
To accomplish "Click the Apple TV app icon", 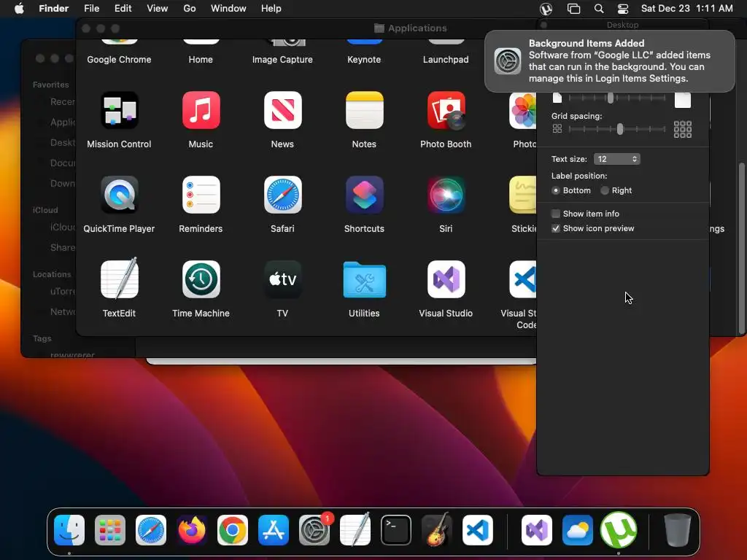I will (x=282, y=279).
